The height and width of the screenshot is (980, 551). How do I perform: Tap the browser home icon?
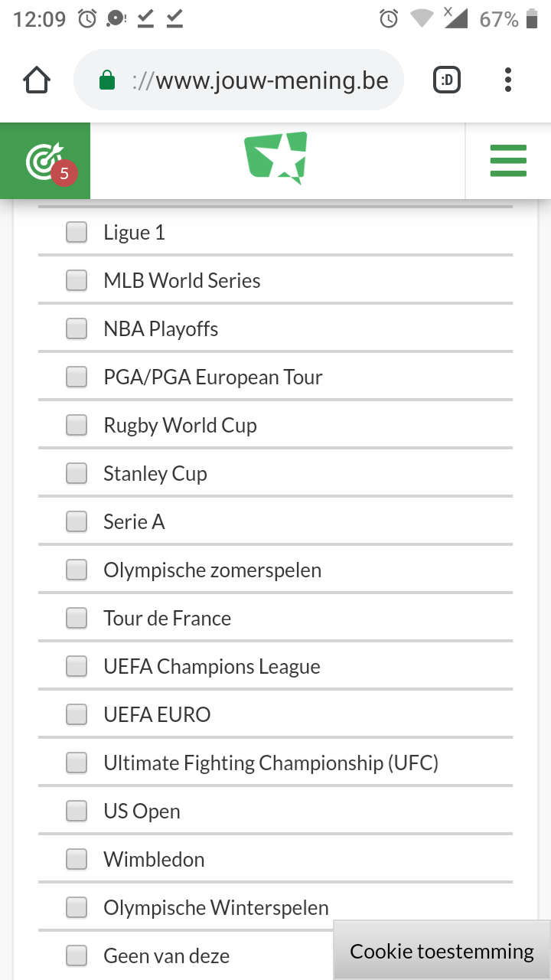pyautogui.click(x=37, y=80)
